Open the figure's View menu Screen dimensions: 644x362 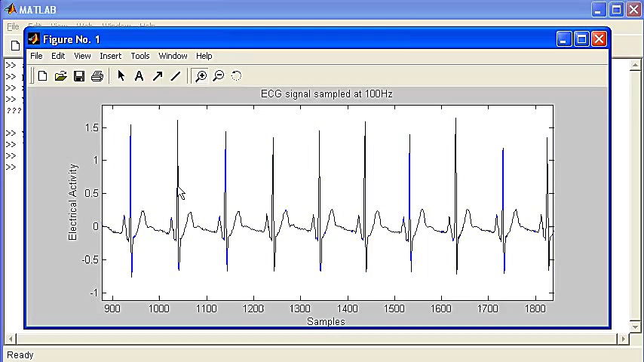(82, 56)
